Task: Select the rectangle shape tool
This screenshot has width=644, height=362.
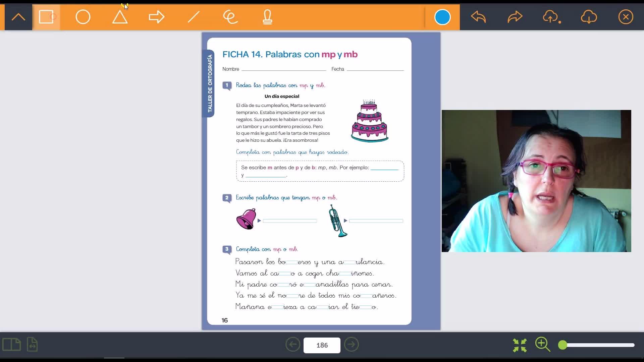Action: 46,17
